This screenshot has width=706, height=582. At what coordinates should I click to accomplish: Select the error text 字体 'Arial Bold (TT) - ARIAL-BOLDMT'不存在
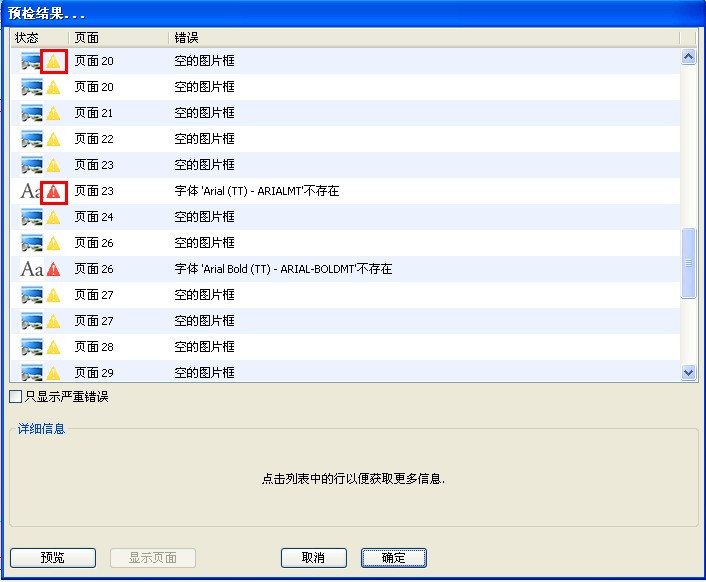pyautogui.click(x=283, y=269)
